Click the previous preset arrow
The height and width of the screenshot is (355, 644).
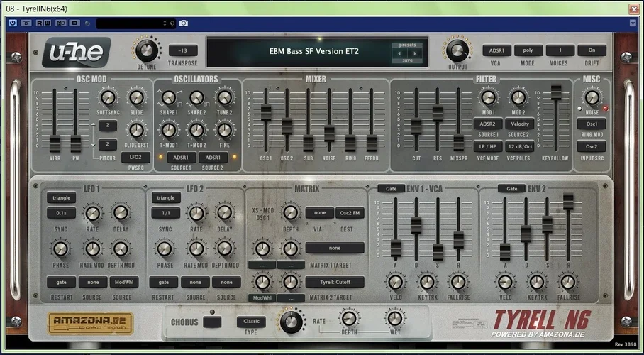pyautogui.click(x=398, y=53)
